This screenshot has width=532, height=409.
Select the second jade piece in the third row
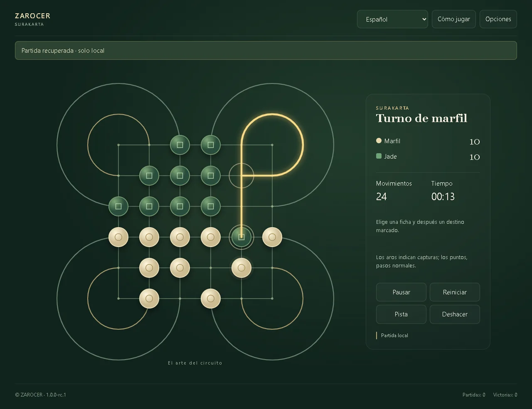click(x=149, y=206)
